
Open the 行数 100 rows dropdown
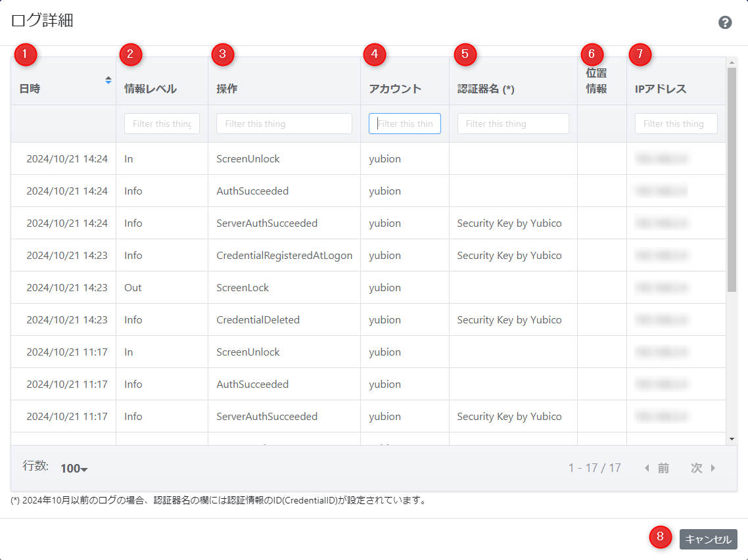74,469
